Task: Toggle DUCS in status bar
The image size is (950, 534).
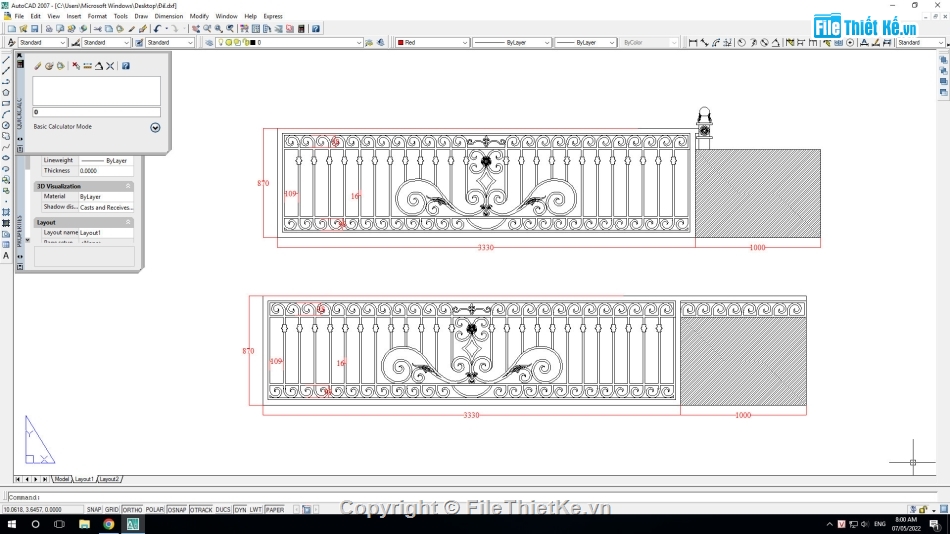Action: 223,510
